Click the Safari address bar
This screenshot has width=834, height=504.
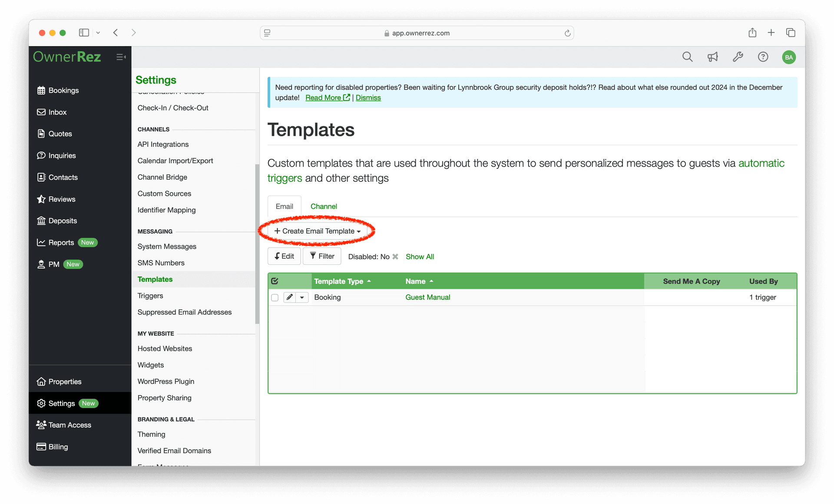[x=417, y=33]
